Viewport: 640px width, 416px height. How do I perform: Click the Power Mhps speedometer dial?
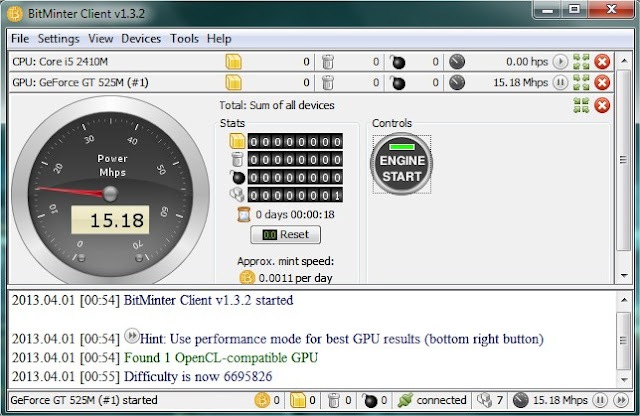click(x=110, y=191)
